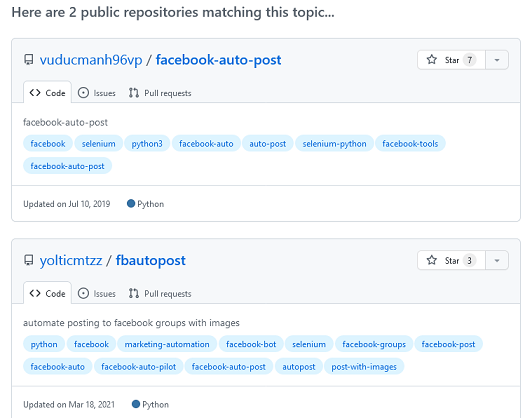Select the selenium-python topic tag

tap(335, 144)
